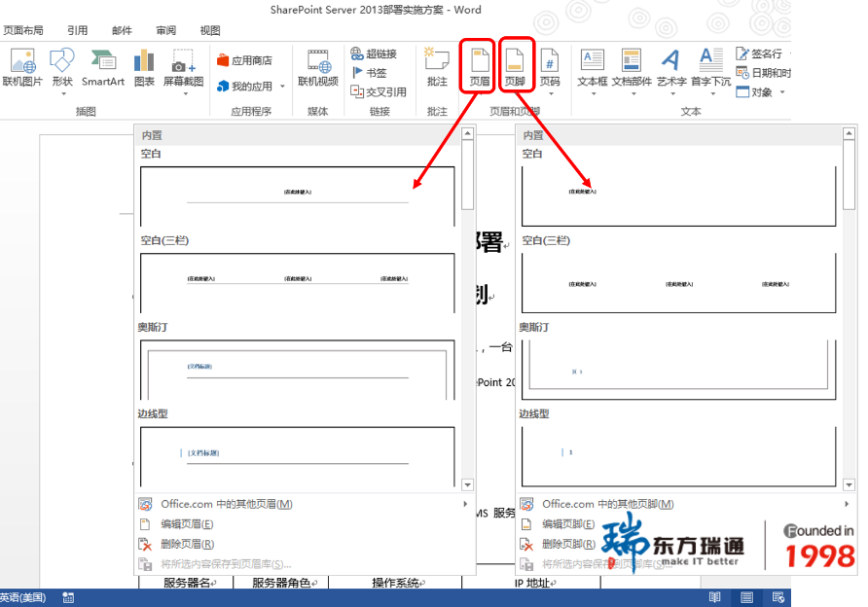Expand the Object (对象) dropdown arrow
868x607 pixels.
coord(782,91)
